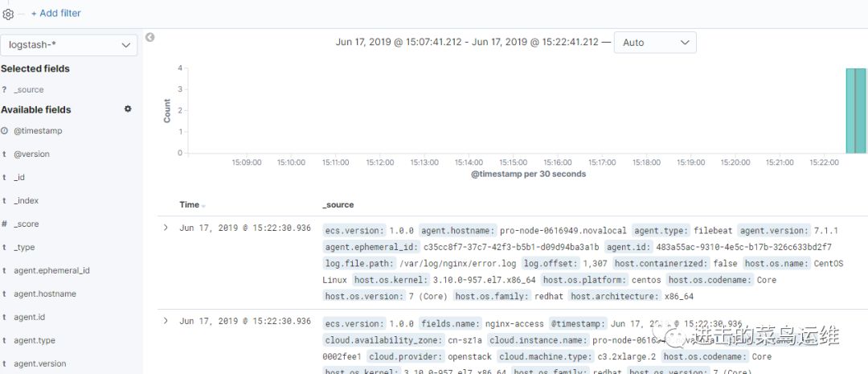Select the agent.version field
Viewport: 868px width, 374px height.
[40, 364]
